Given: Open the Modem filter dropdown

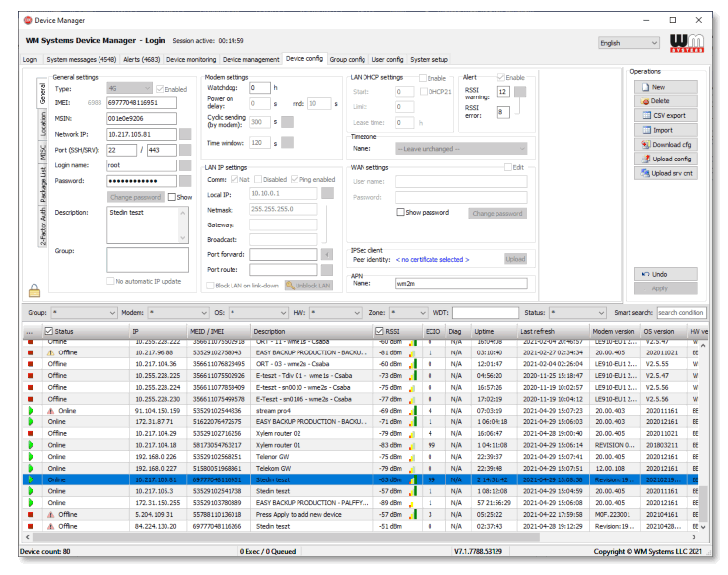Looking at the screenshot, I should coord(178,313).
